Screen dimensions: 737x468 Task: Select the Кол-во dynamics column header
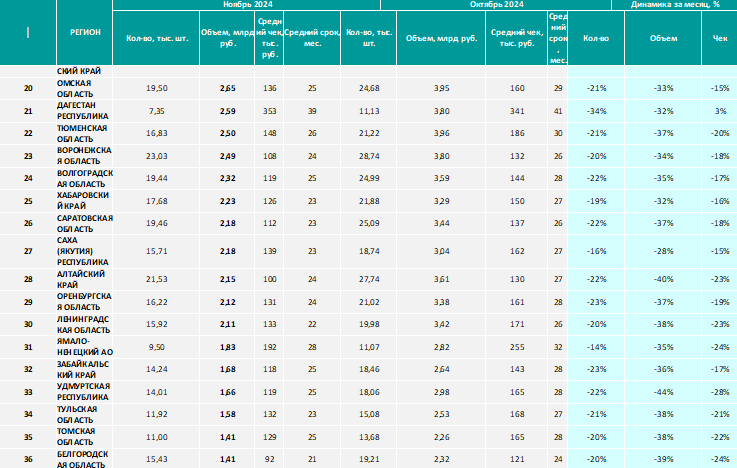(596, 38)
